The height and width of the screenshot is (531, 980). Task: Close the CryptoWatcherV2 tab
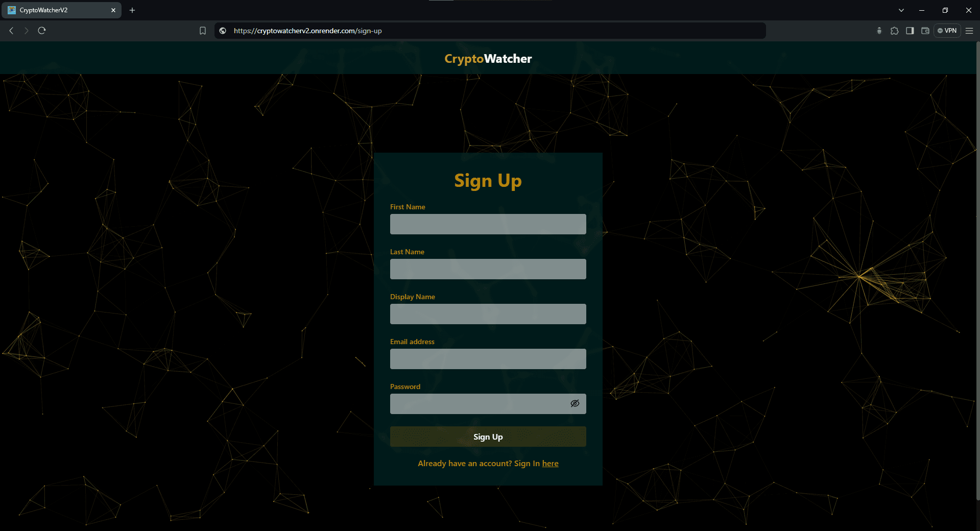pos(113,10)
